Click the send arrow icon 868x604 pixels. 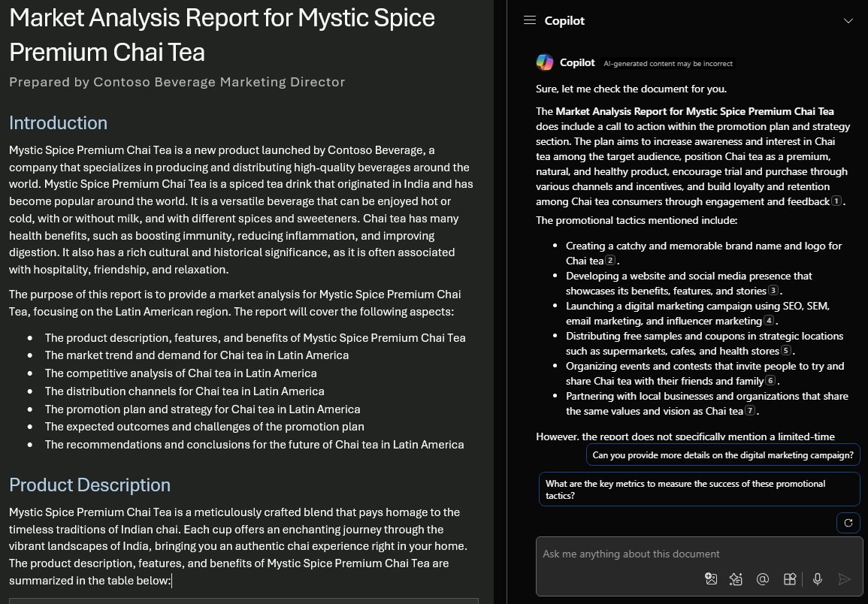click(x=844, y=579)
